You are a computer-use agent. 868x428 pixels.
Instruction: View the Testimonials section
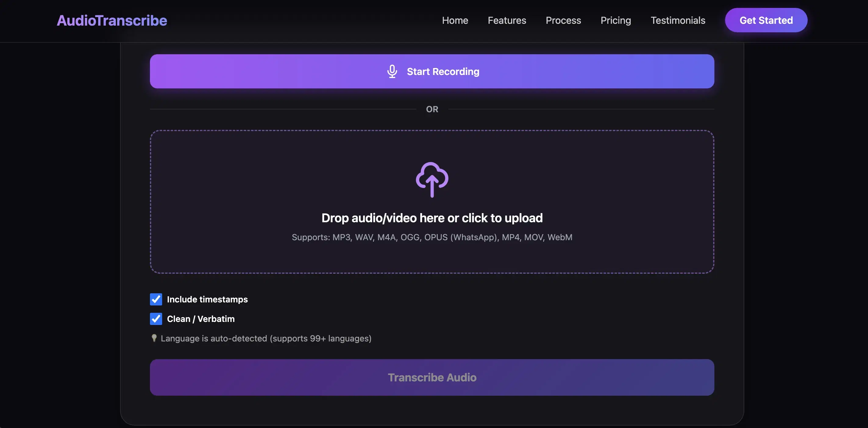click(678, 20)
